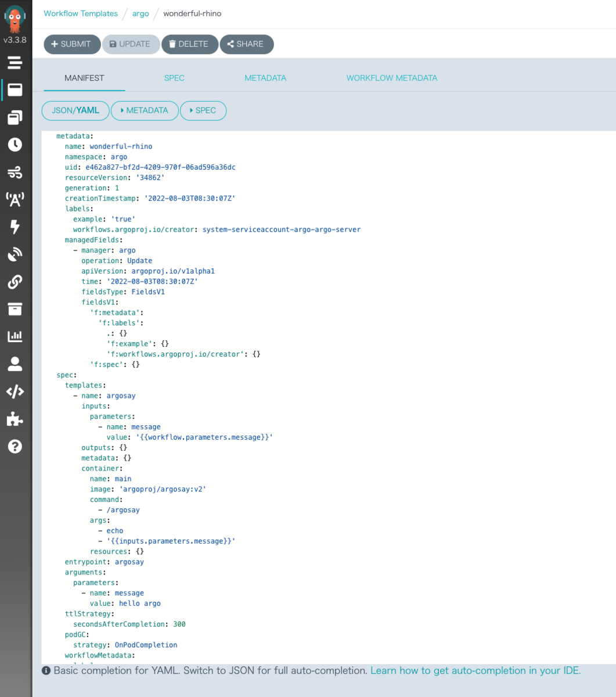The height and width of the screenshot is (697, 616).
Task: Click the 'apiVersion: argoproj.io/v1alpha1' line
Action: pos(148,271)
